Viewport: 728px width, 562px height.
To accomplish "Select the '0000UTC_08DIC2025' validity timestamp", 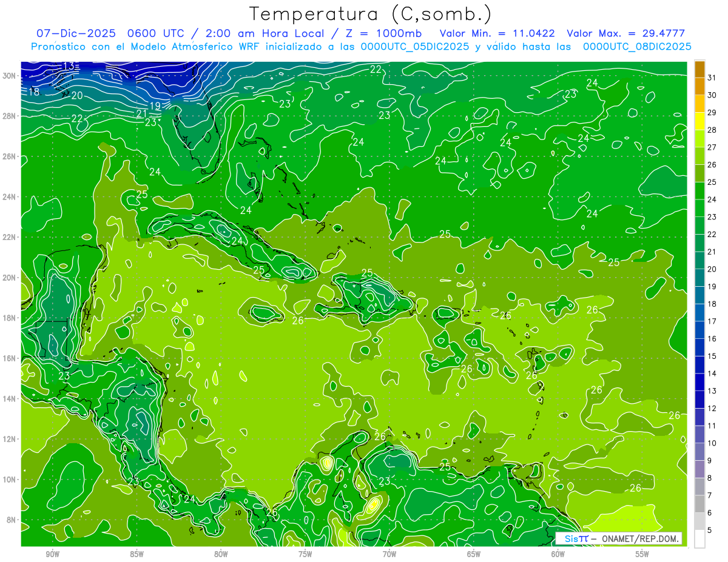I will (x=637, y=47).
